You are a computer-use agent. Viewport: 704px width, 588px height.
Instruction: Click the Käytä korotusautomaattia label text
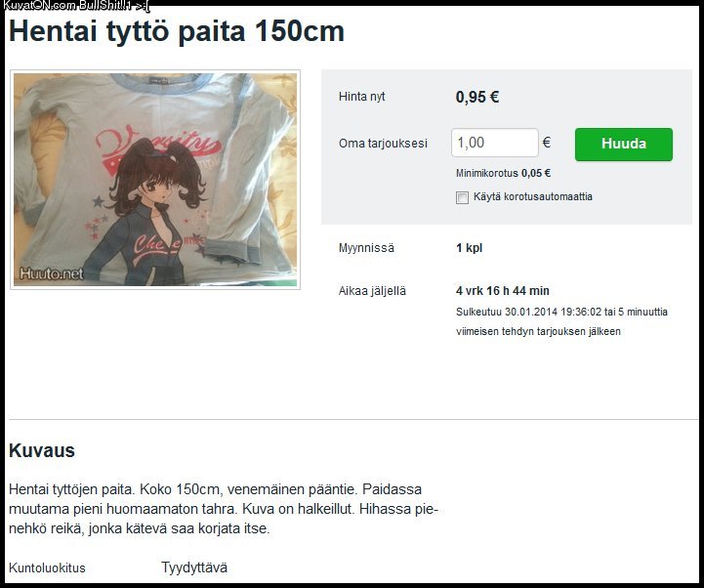(533, 196)
